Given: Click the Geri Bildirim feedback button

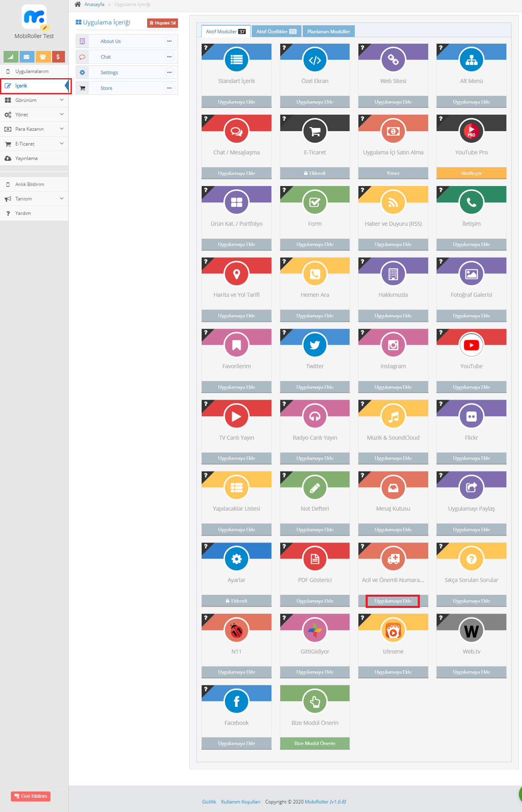Looking at the screenshot, I should 31,796.
